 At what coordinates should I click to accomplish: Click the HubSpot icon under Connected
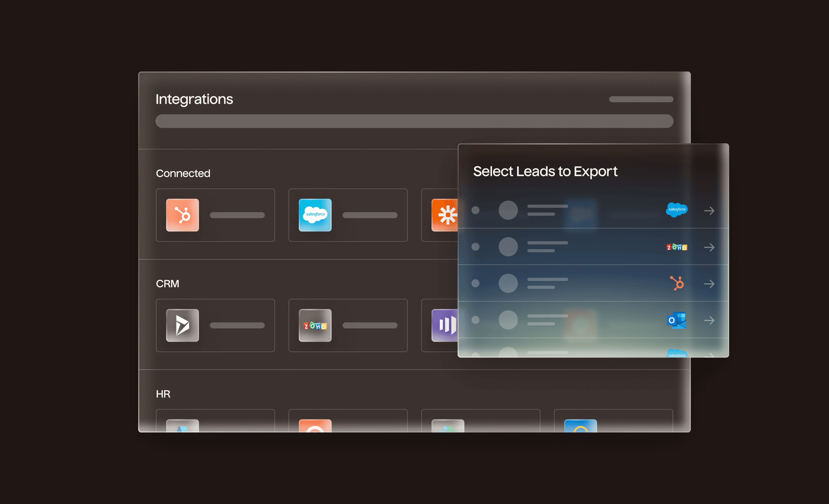(182, 215)
